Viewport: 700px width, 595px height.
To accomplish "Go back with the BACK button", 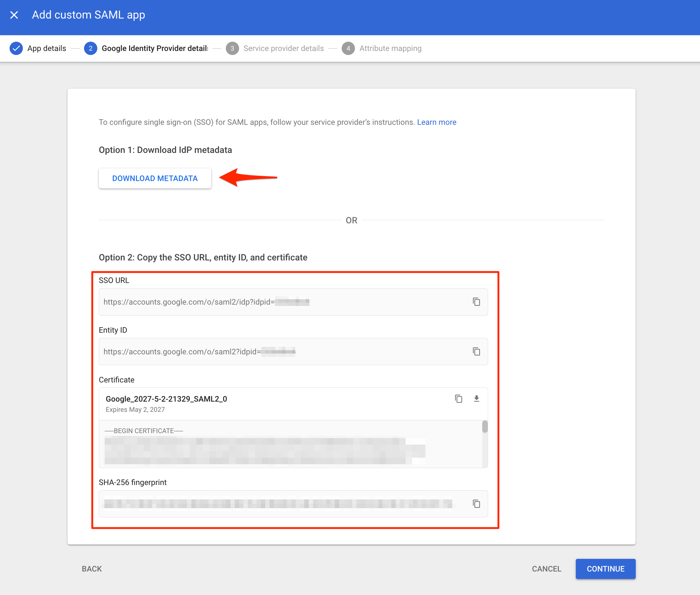I will tap(92, 569).
